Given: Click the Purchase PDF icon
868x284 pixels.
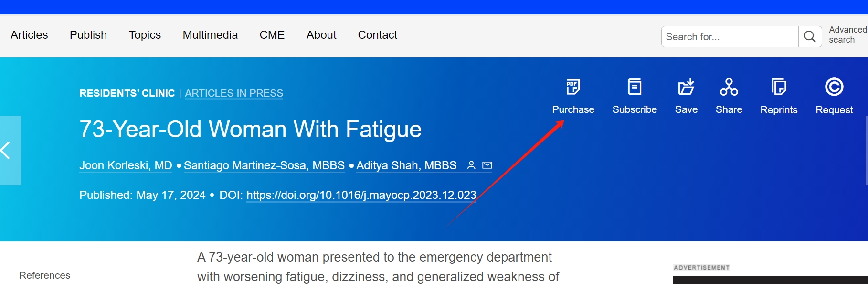Looking at the screenshot, I should pos(572,87).
